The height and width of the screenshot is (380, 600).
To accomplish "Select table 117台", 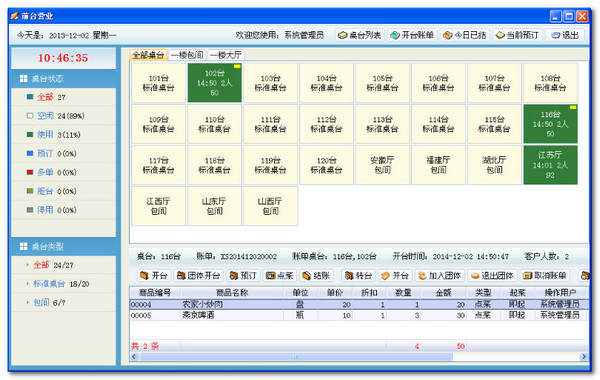I will point(158,165).
